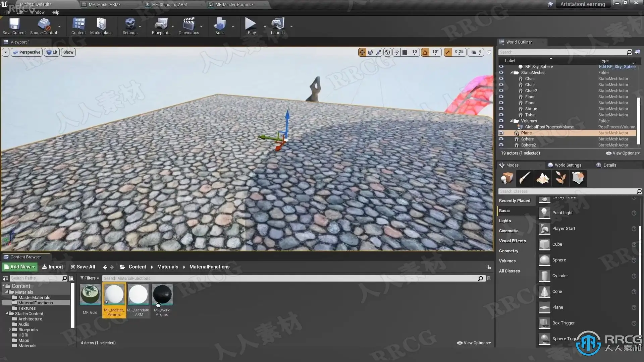Select the Paint mode brush icon
The width and height of the screenshot is (644, 362).
(x=525, y=178)
